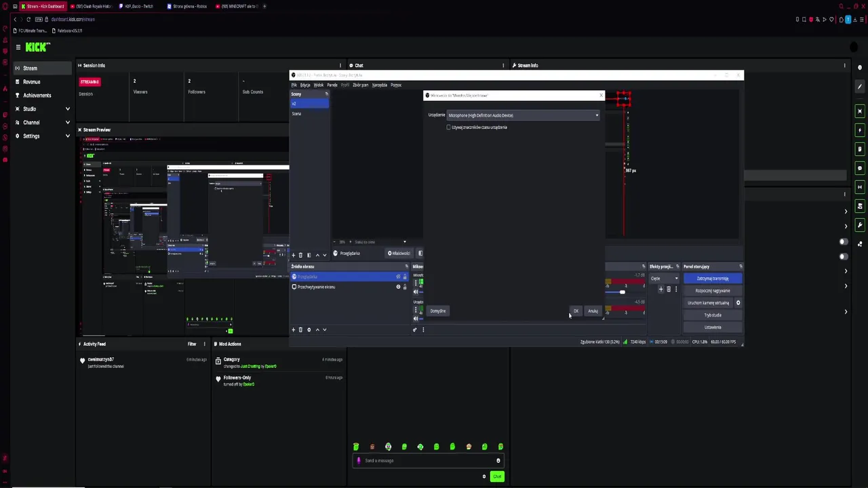868x488 pixels.
Task: Click green Chat send button
Action: [497, 476]
